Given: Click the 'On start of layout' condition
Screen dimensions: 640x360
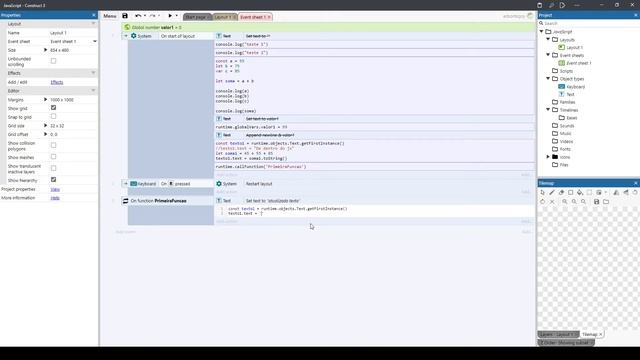Looking at the screenshot, I should (178, 36).
